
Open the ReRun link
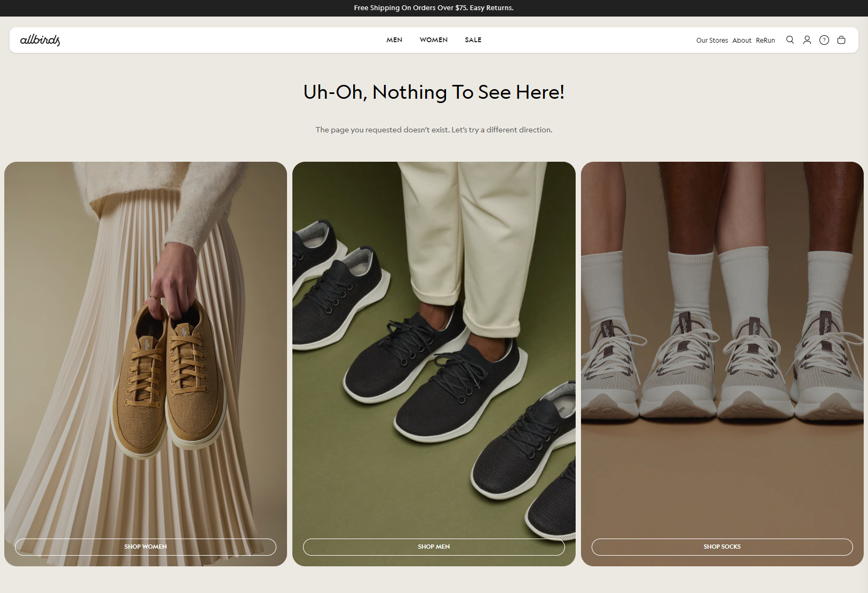point(766,41)
